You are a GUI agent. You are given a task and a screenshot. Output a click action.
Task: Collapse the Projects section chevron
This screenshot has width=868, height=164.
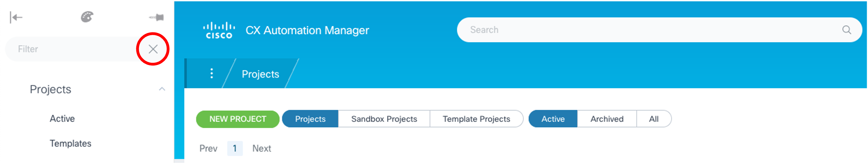162,89
